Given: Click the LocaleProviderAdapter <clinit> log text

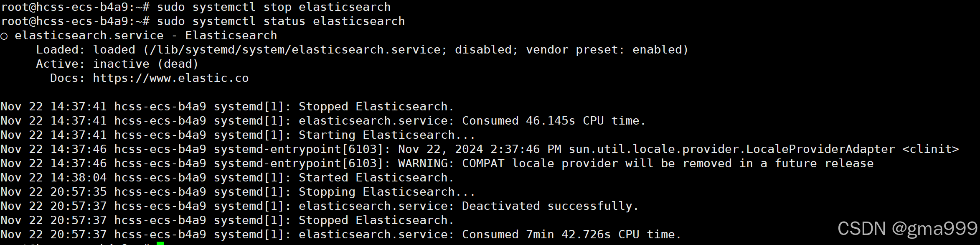Looking at the screenshot, I should point(764,149).
